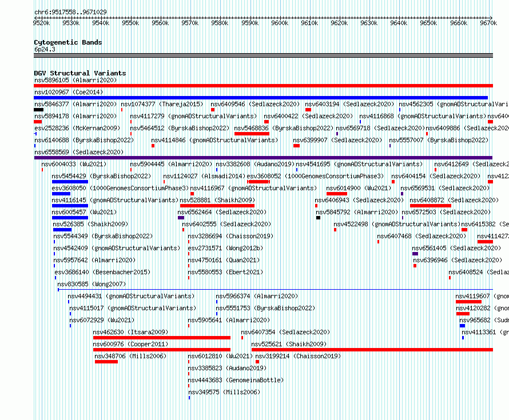This screenshot has width=509, height=420.
Task: Select the nsv6014900 (Wu2021) red bar
Action: tap(337, 194)
